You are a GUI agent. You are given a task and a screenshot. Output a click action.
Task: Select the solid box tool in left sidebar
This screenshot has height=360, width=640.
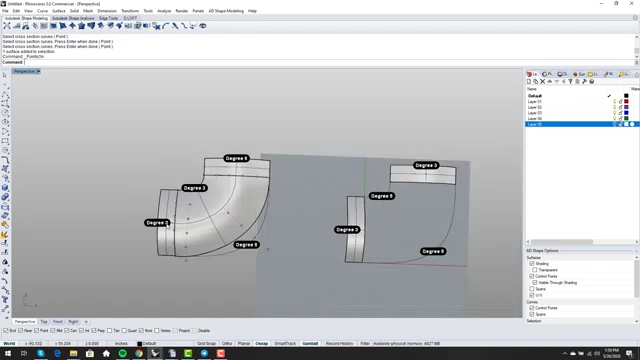coord(5,187)
